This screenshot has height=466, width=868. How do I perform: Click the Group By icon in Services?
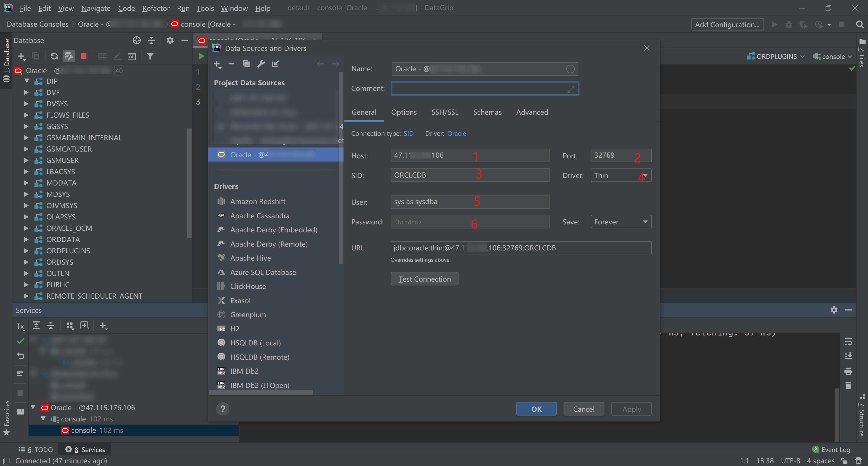click(70, 326)
